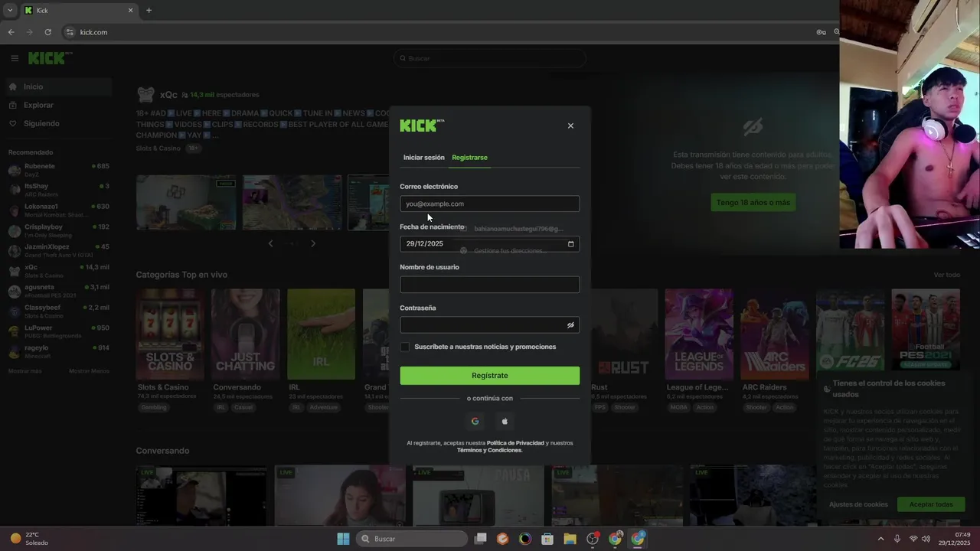The width and height of the screenshot is (980, 551).
Task: Click Ajustes de cookies button
Action: click(x=858, y=504)
